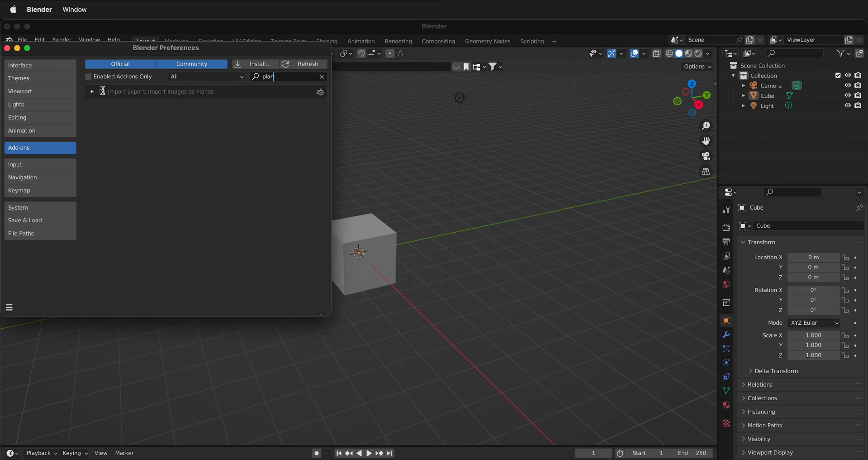
Task: Hide the Light in viewport via eye
Action: [848, 105]
